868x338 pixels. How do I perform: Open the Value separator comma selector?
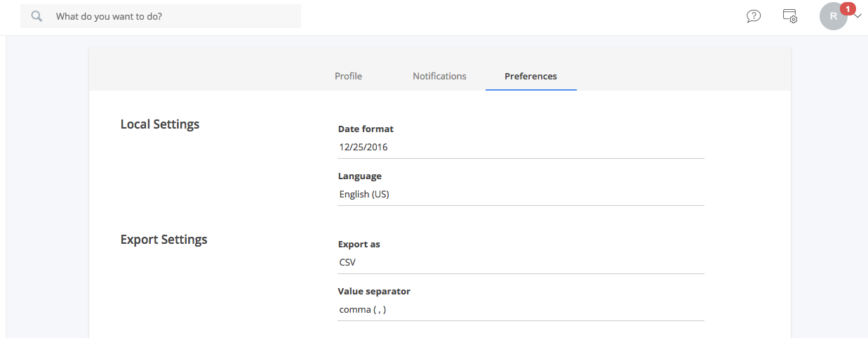coord(521,310)
